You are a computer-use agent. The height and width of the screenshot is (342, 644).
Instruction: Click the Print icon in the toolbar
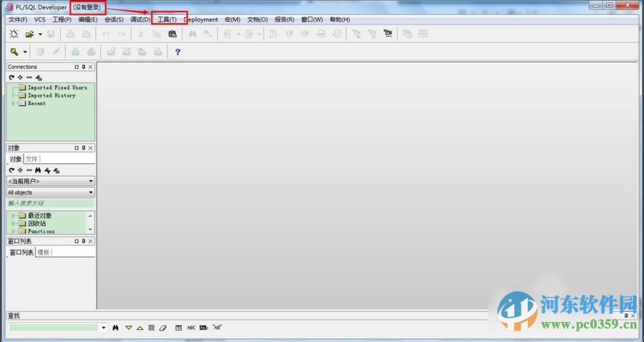coord(71,34)
